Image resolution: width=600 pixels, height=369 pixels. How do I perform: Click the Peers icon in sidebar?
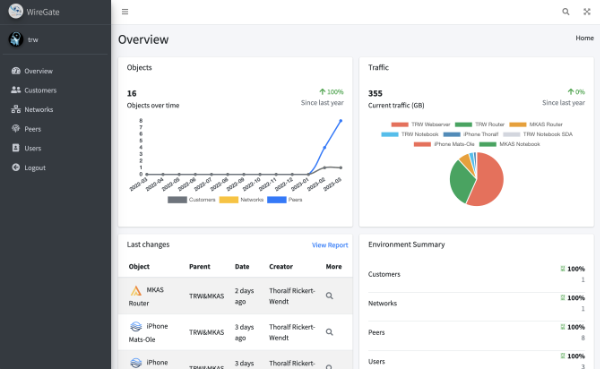point(16,129)
